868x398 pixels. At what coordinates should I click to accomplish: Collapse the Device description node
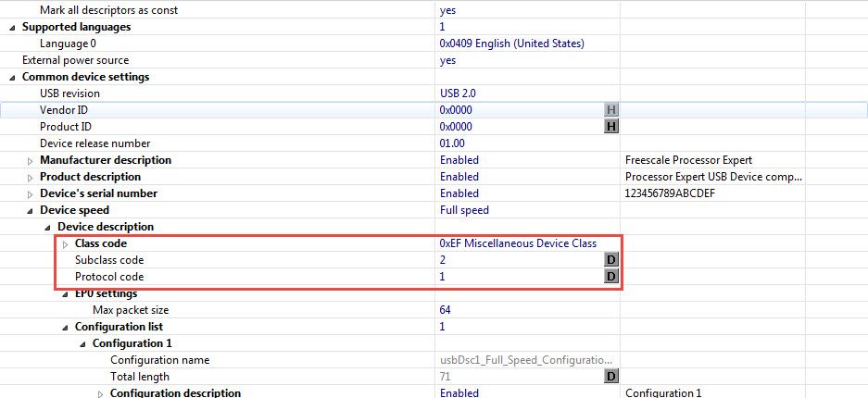click(48, 227)
